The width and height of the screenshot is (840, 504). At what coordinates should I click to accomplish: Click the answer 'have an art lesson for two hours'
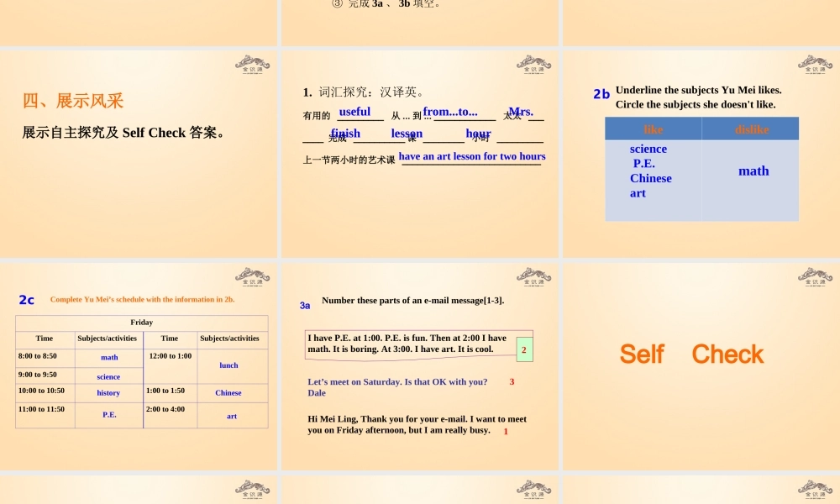click(472, 156)
